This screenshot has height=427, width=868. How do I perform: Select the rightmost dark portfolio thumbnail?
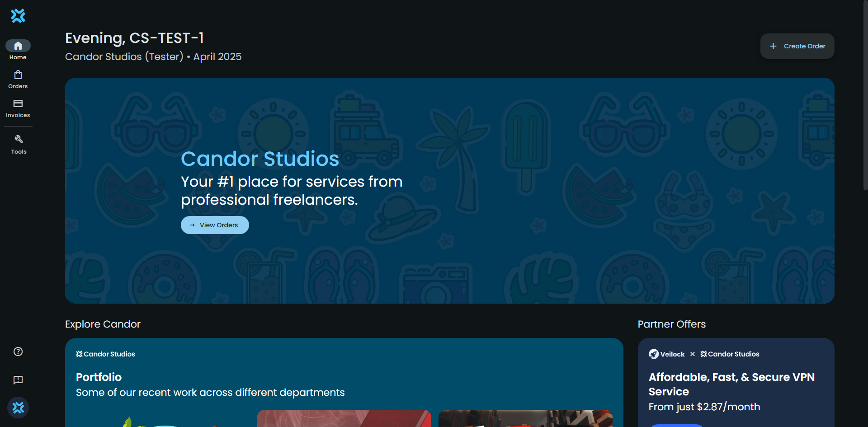pyautogui.click(x=525, y=418)
